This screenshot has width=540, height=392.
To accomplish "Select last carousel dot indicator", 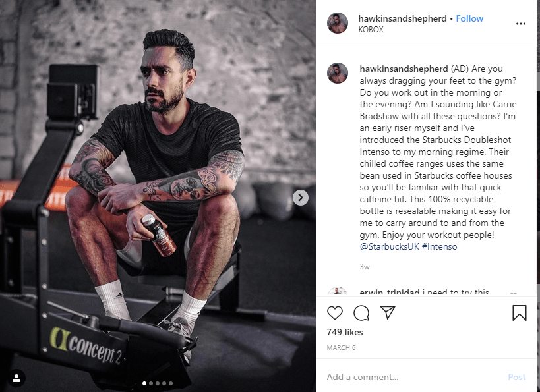I will (171, 383).
